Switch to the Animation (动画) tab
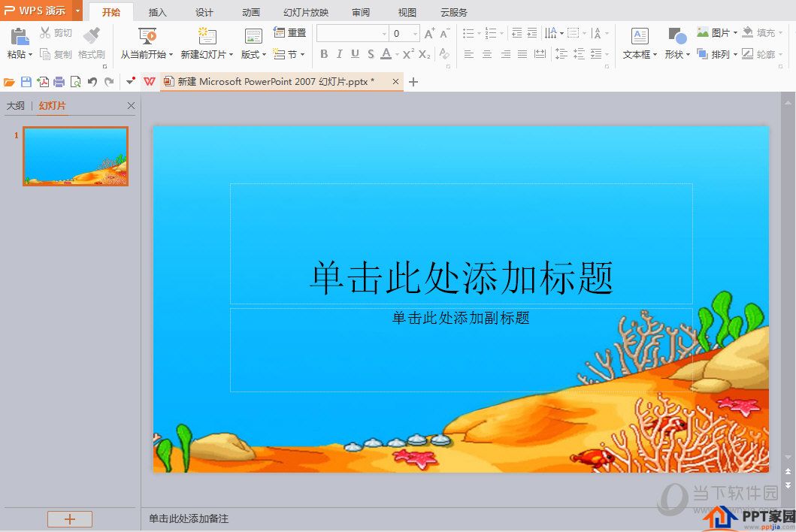 point(251,12)
